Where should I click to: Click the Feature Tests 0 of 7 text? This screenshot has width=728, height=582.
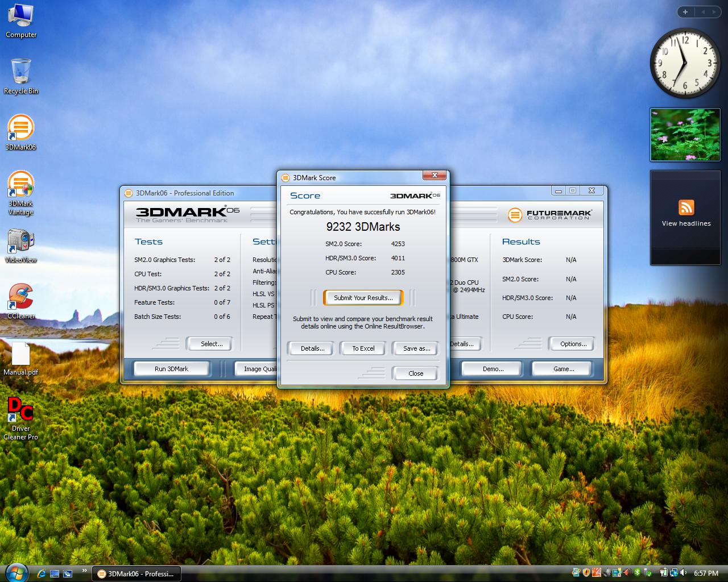[x=222, y=302]
